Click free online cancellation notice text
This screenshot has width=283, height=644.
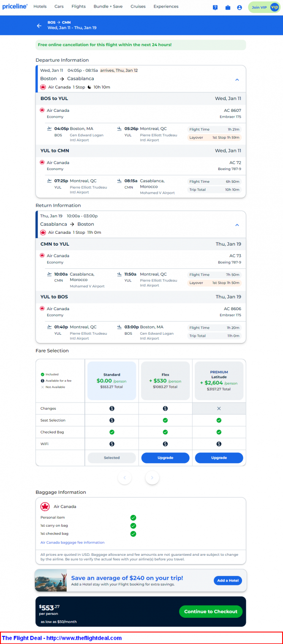click(105, 45)
